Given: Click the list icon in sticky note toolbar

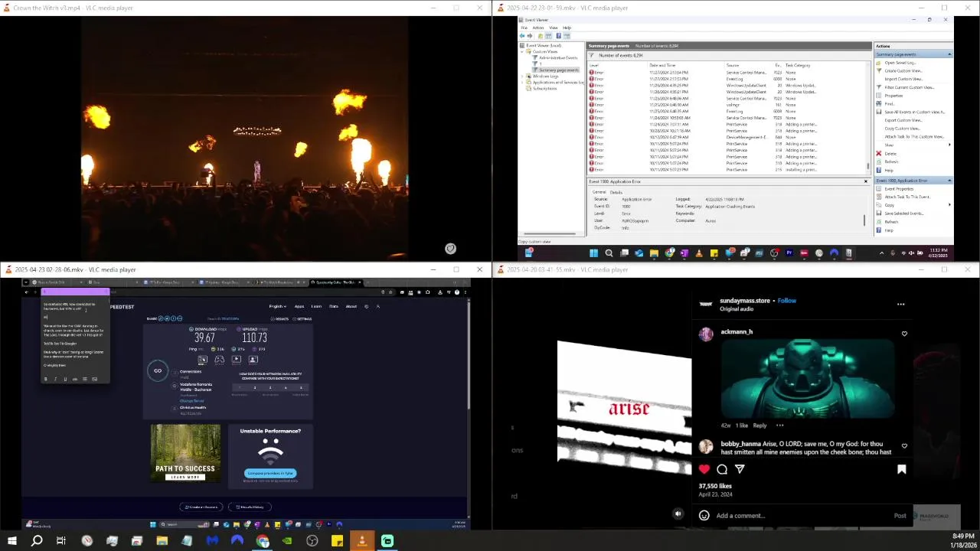Looking at the screenshot, I should 84,380.
